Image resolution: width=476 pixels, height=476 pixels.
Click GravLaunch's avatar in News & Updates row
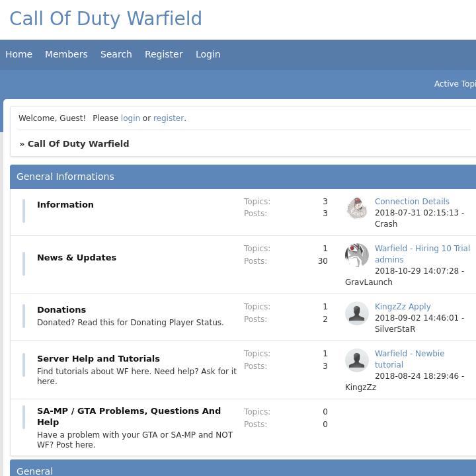click(x=357, y=255)
